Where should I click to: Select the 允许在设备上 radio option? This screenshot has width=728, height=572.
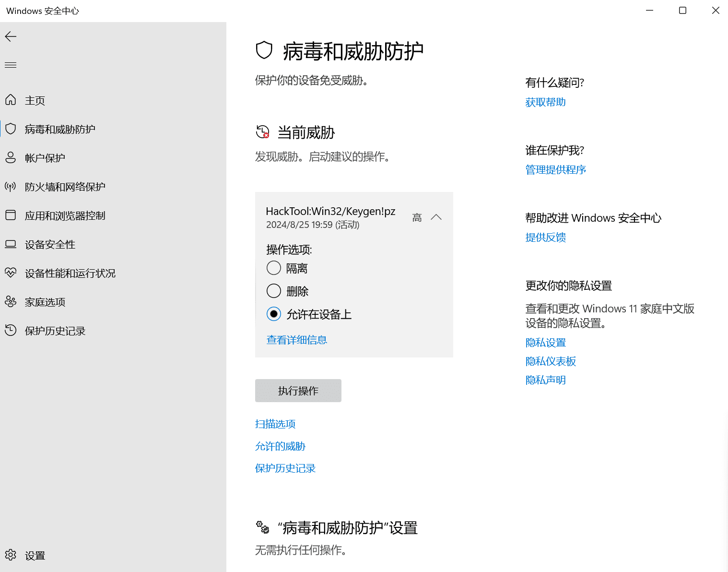click(x=274, y=314)
